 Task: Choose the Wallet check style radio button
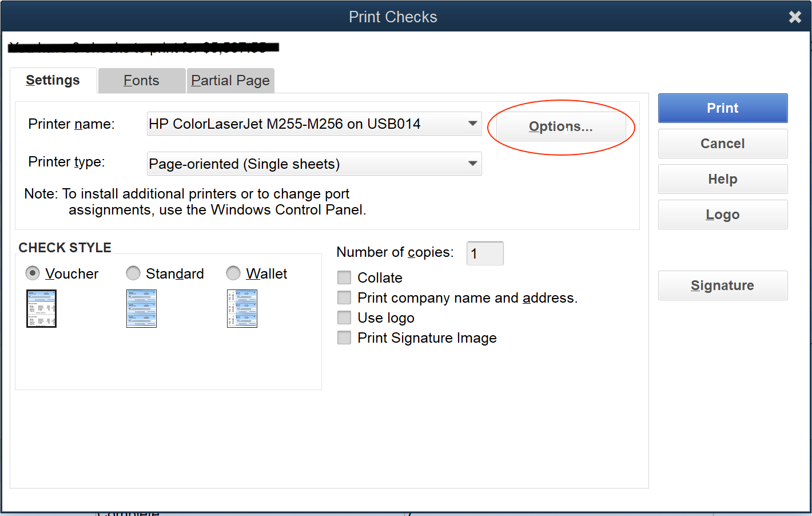pos(233,273)
